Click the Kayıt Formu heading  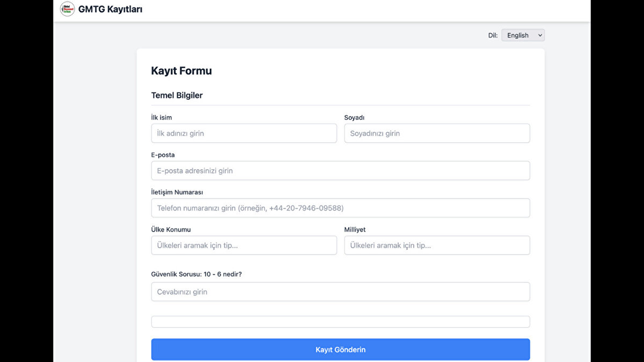(181, 71)
